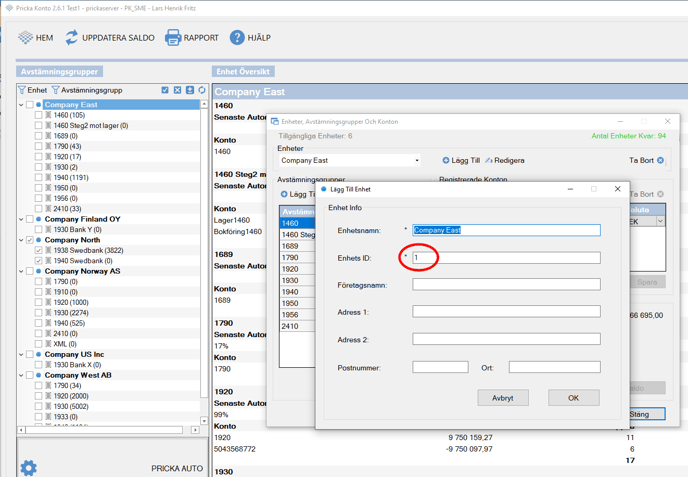Open the settings gear at bottom left

pyautogui.click(x=29, y=468)
